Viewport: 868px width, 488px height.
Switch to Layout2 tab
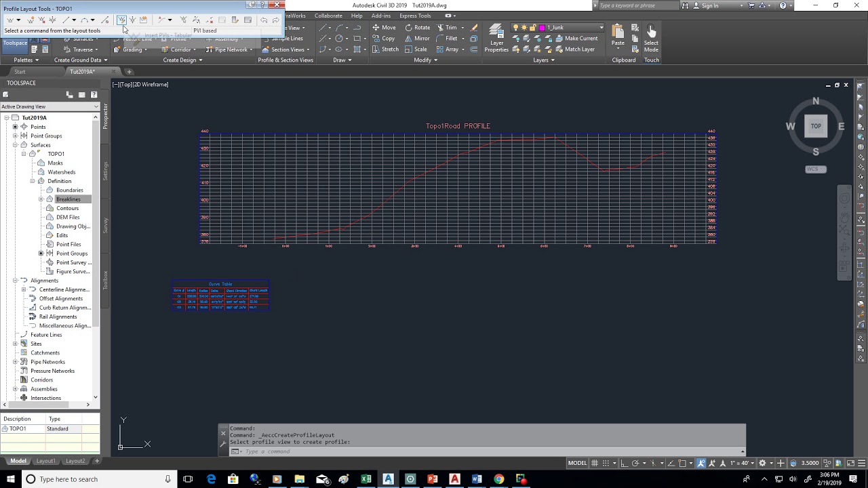coord(75,461)
